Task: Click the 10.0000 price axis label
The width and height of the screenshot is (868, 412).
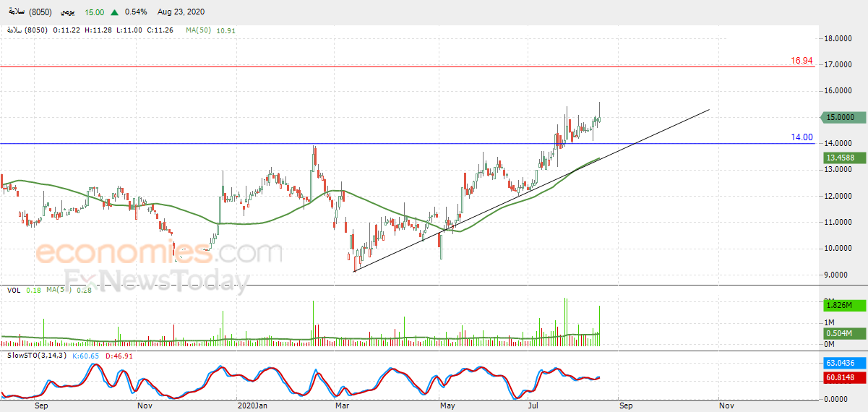Action: point(840,249)
